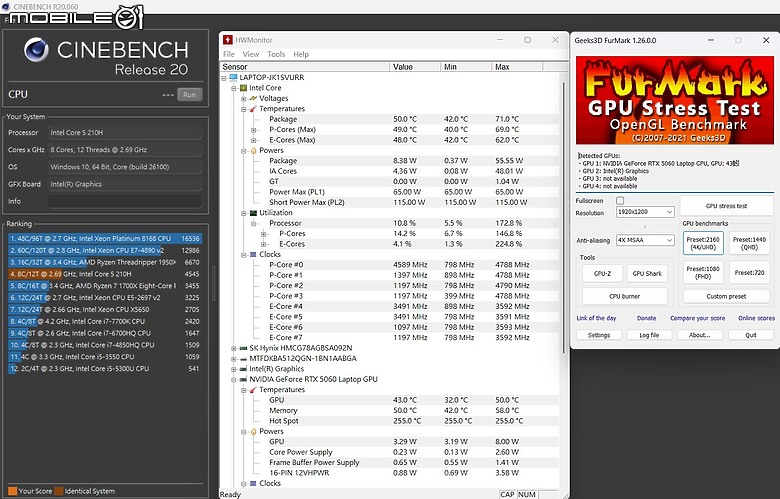This screenshot has height=499, width=780.
Task: Click the Donate link
Action: tap(646, 318)
